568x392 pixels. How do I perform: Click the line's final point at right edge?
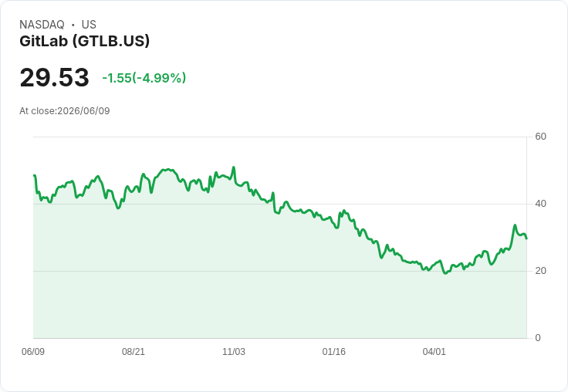[x=526, y=238]
